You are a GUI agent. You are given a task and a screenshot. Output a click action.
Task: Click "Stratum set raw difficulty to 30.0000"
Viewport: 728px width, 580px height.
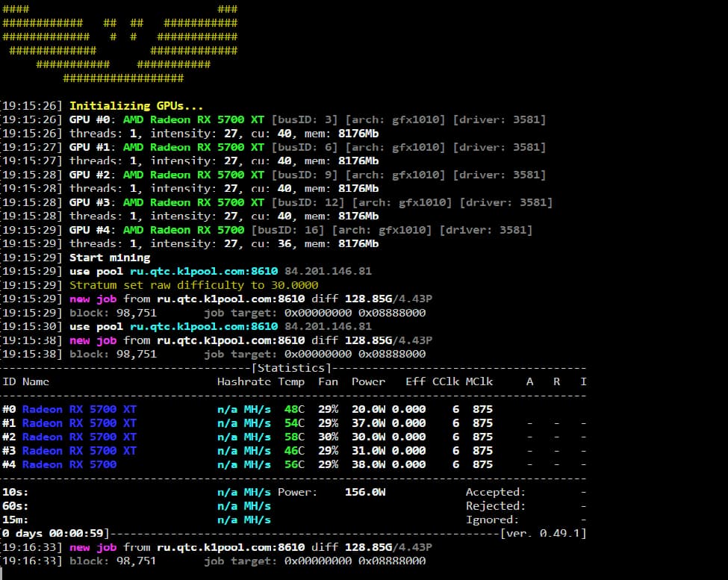[x=193, y=285]
